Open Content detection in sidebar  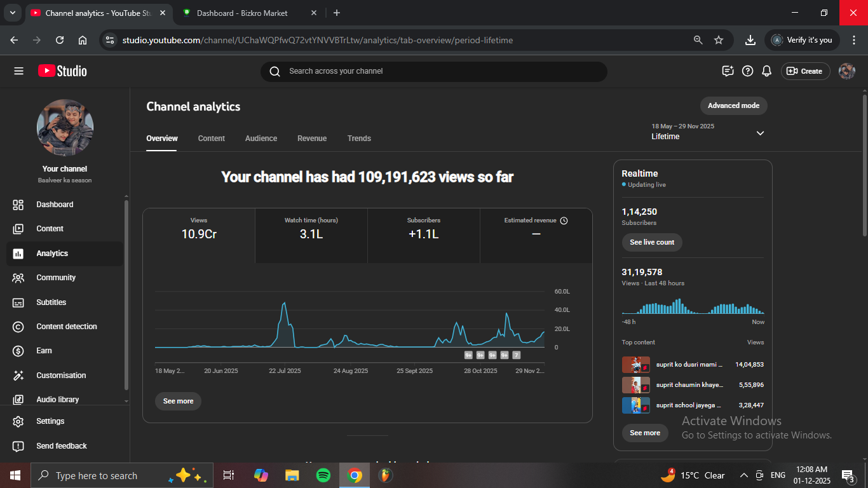pos(66,327)
